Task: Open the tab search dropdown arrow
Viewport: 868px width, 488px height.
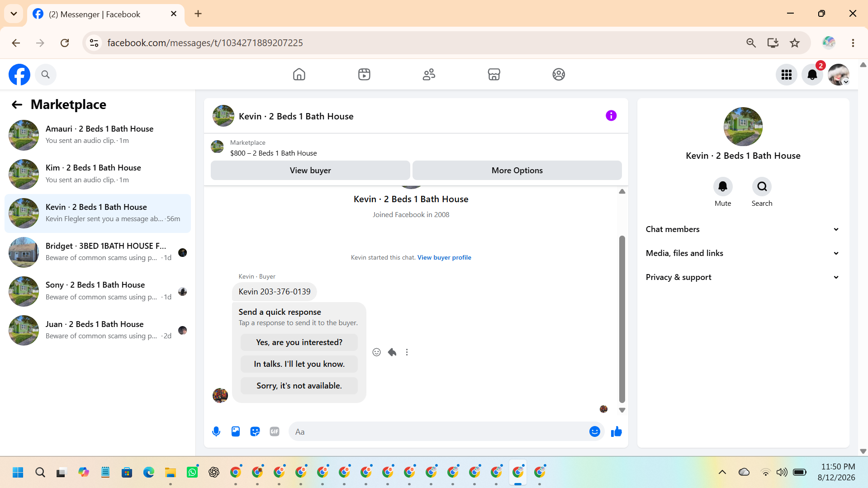Action: (x=14, y=14)
